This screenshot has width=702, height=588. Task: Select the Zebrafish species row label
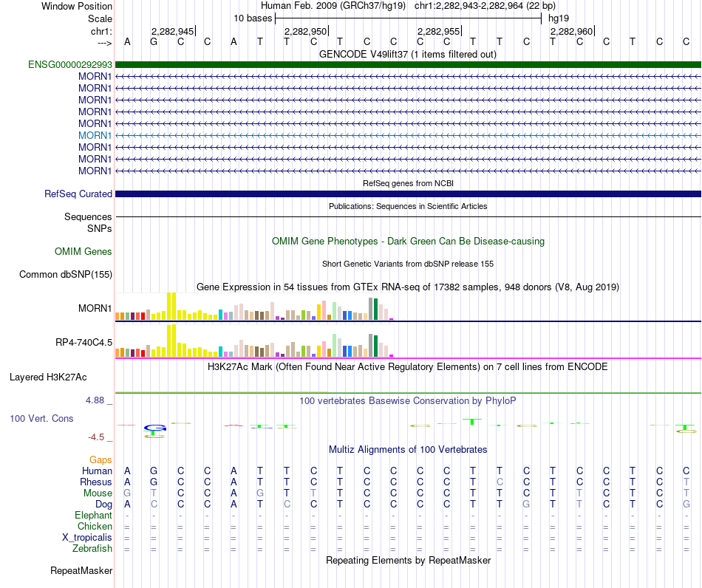(92, 548)
